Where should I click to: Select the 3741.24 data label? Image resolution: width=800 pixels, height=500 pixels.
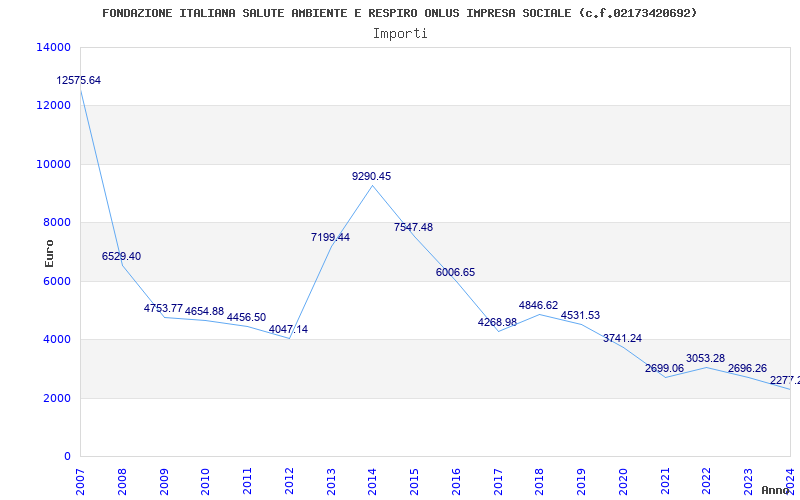(x=622, y=338)
